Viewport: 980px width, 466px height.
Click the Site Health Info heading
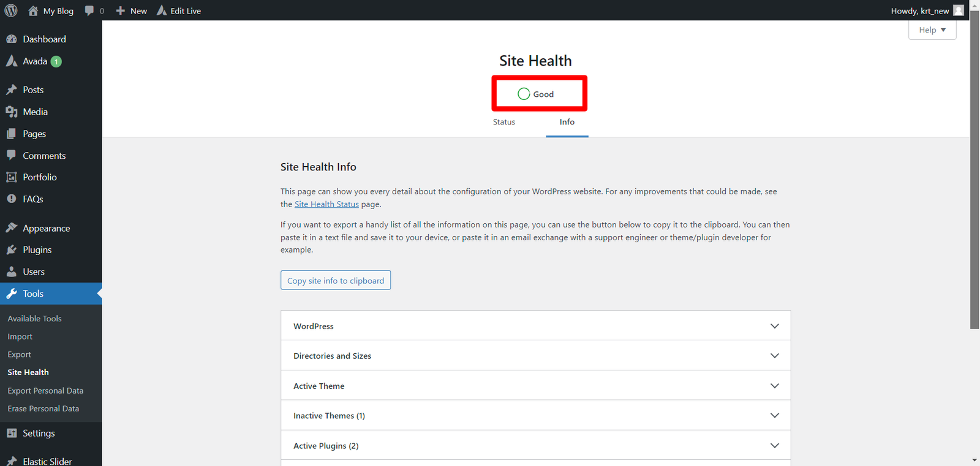318,167
